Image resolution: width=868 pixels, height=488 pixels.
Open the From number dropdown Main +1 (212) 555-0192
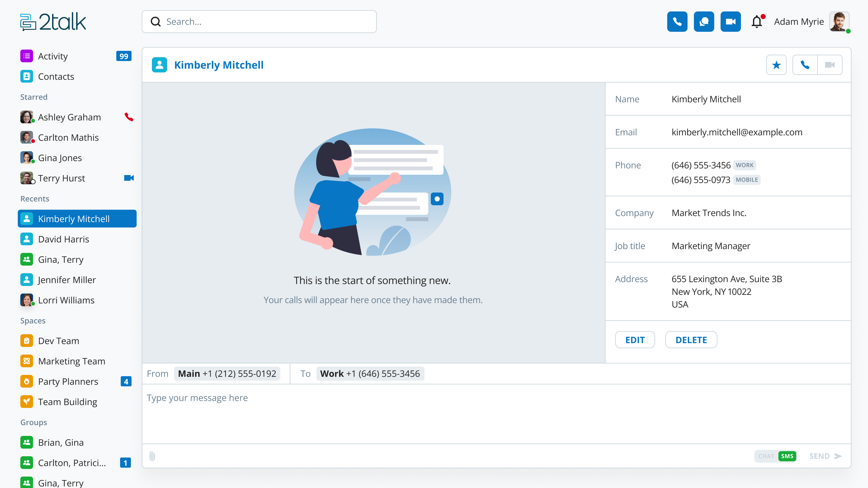227,373
